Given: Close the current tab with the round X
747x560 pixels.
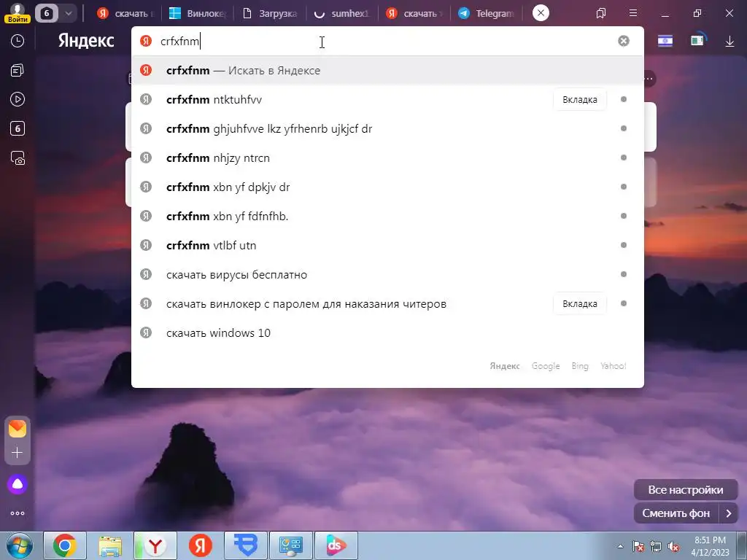Looking at the screenshot, I should point(541,13).
